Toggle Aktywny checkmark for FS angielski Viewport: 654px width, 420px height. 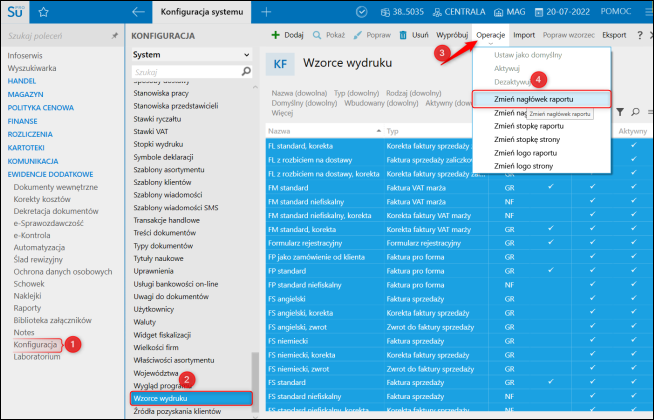[x=634, y=298]
